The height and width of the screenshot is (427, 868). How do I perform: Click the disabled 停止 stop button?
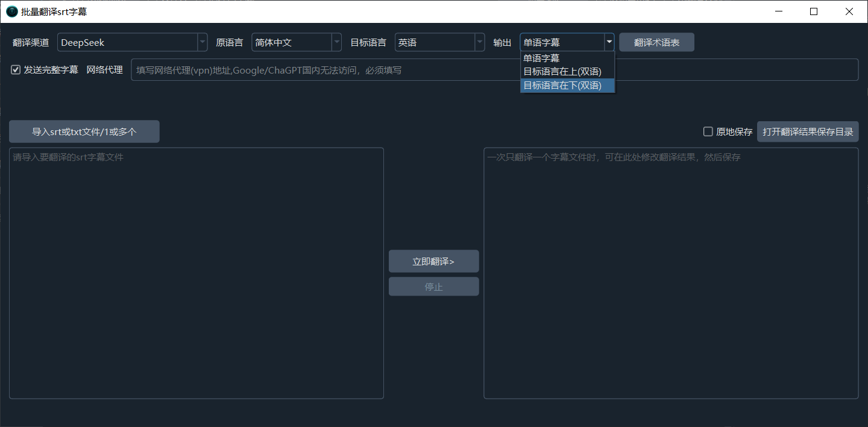[433, 286]
